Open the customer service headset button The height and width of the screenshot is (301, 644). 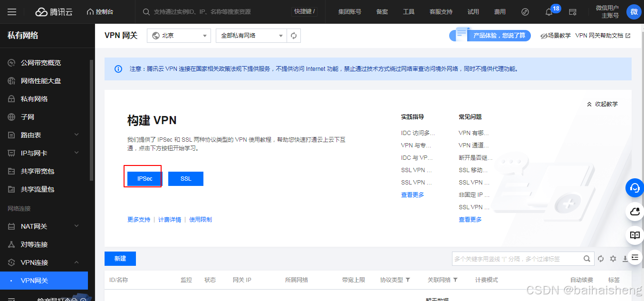pyautogui.click(x=634, y=188)
